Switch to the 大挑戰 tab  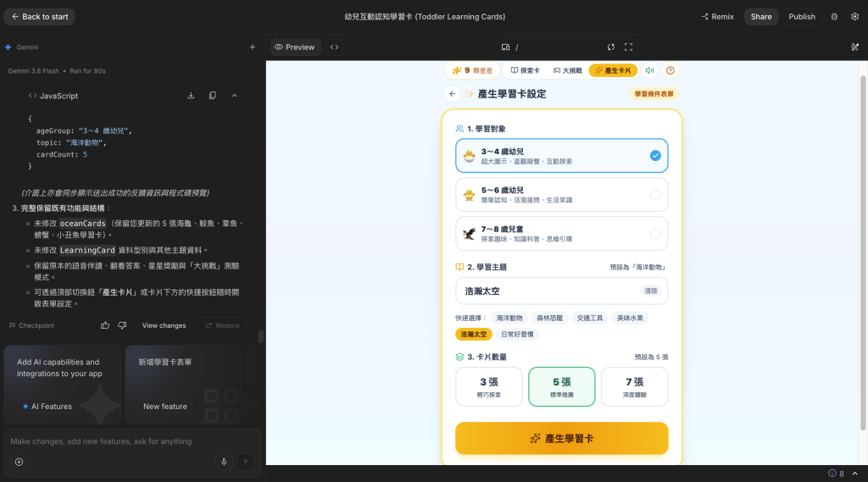[567, 70]
